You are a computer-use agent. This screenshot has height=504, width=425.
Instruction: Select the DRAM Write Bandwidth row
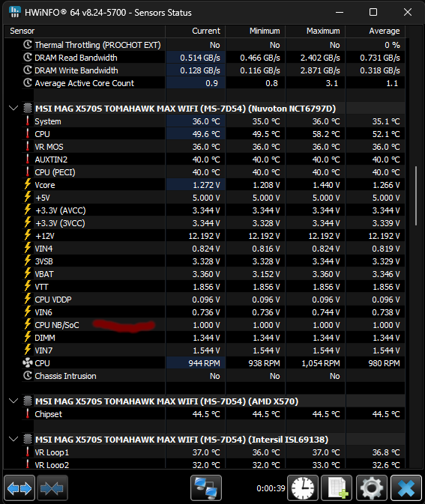pyautogui.click(x=214, y=70)
